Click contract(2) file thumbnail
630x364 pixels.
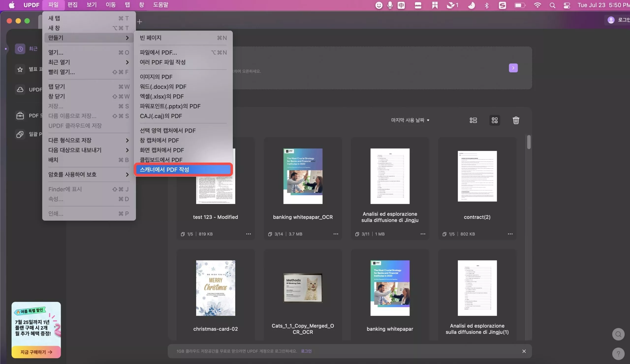tap(476, 176)
